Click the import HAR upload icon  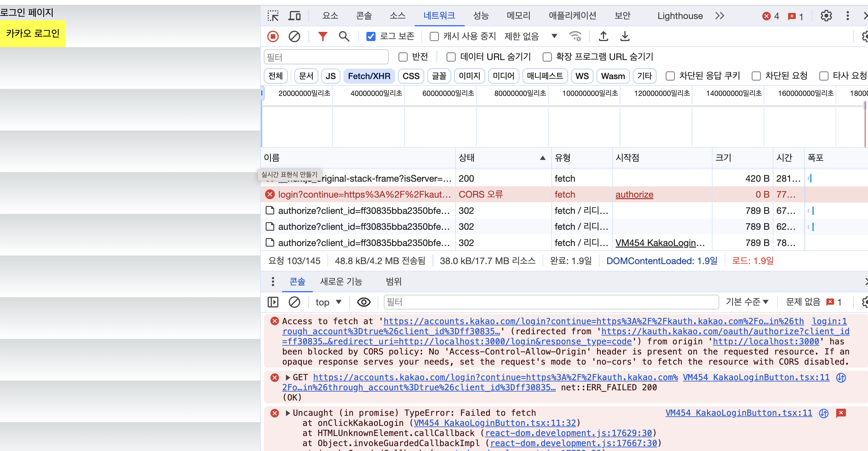pyautogui.click(x=603, y=36)
